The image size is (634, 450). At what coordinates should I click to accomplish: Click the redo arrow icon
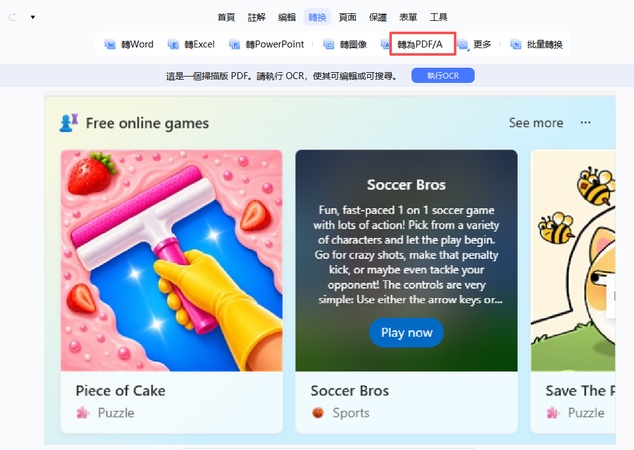(13, 17)
